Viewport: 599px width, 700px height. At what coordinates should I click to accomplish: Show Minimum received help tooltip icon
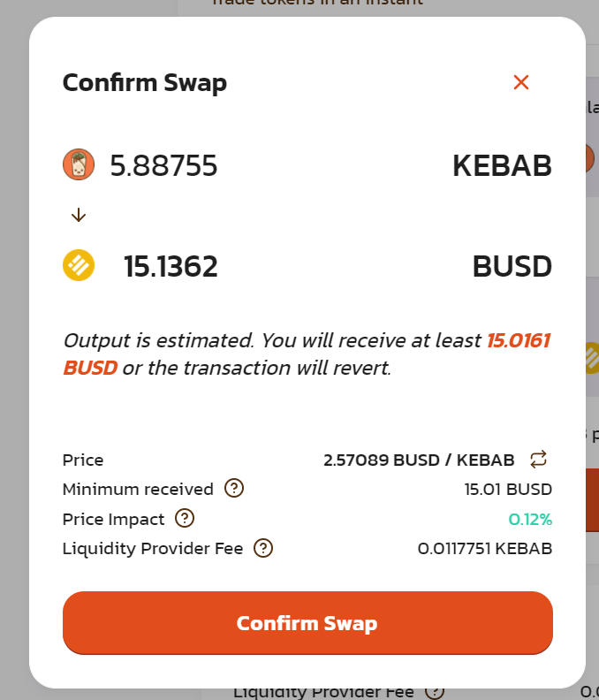pos(234,488)
